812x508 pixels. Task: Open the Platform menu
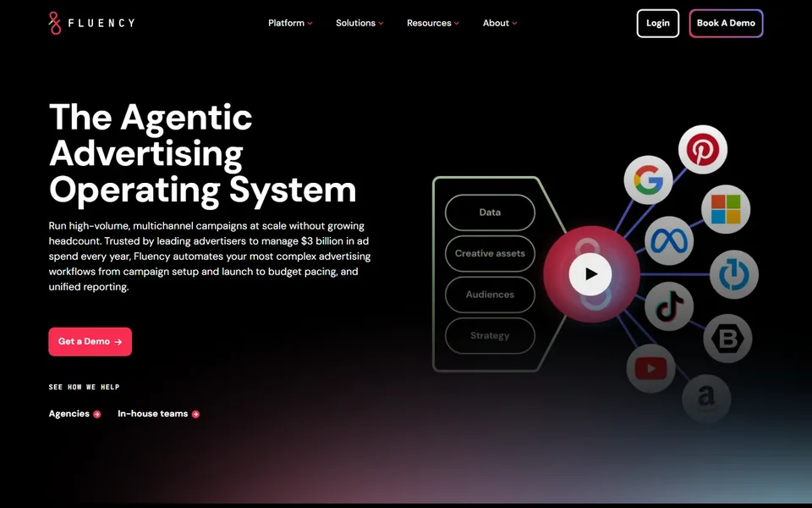(x=290, y=23)
